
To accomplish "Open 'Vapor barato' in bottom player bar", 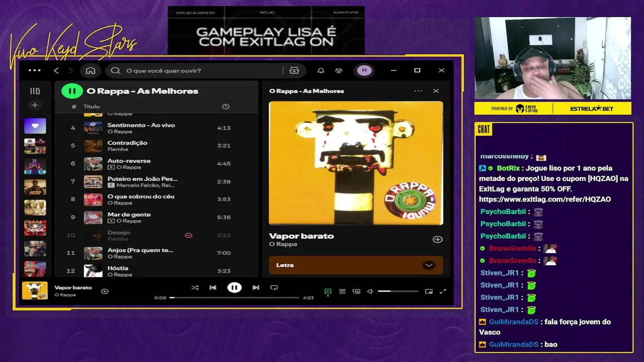I will [73, 288].
